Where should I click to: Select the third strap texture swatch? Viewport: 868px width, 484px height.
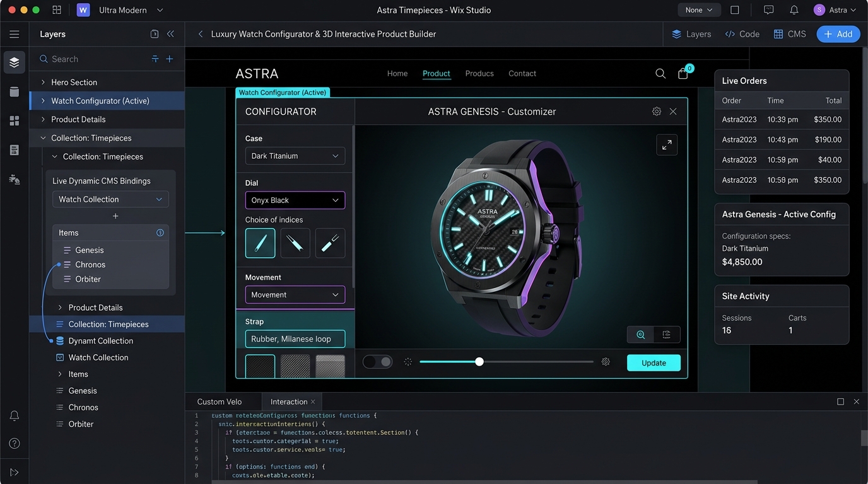pyautogui.click(x=330, y=366)
